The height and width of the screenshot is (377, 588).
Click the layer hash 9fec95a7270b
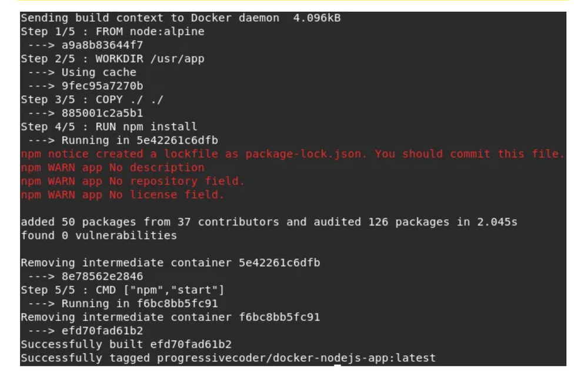[102, 86]
